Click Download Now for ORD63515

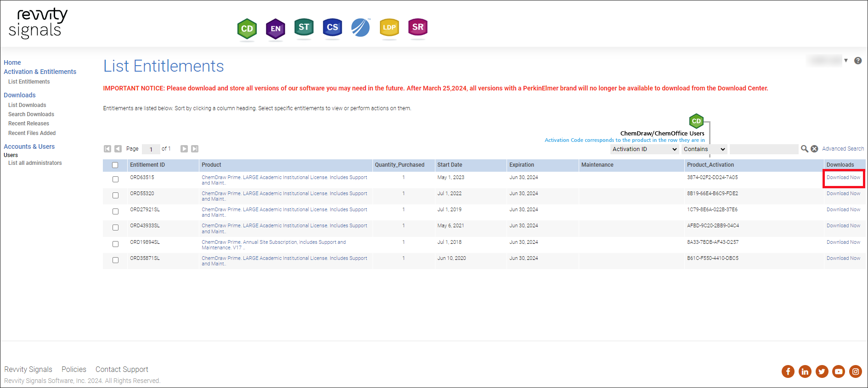844,177
